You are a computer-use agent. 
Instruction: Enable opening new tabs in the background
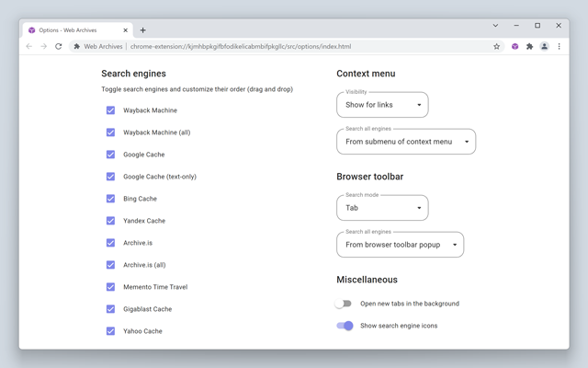click(344, 304)
